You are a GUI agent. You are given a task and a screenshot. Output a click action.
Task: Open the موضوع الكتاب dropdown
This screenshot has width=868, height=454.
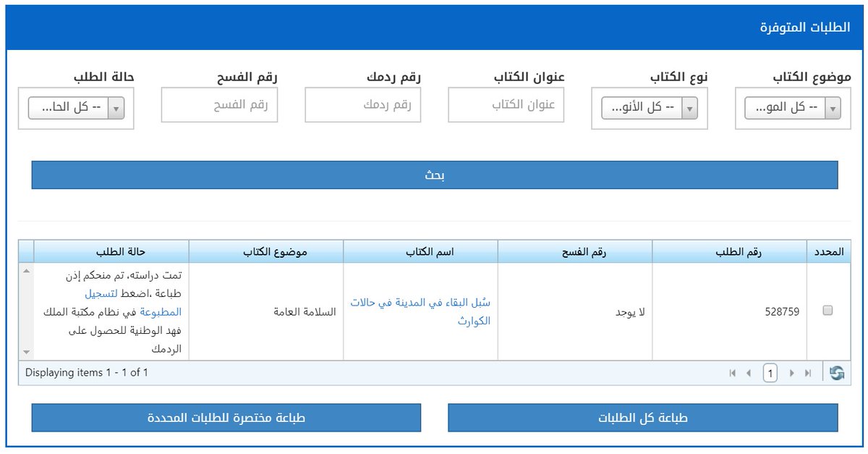(793, 108)
